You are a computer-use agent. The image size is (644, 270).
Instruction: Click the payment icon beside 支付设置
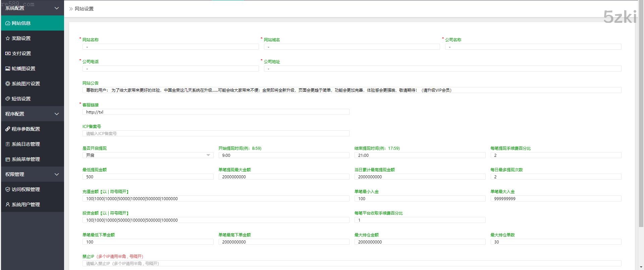8,53
